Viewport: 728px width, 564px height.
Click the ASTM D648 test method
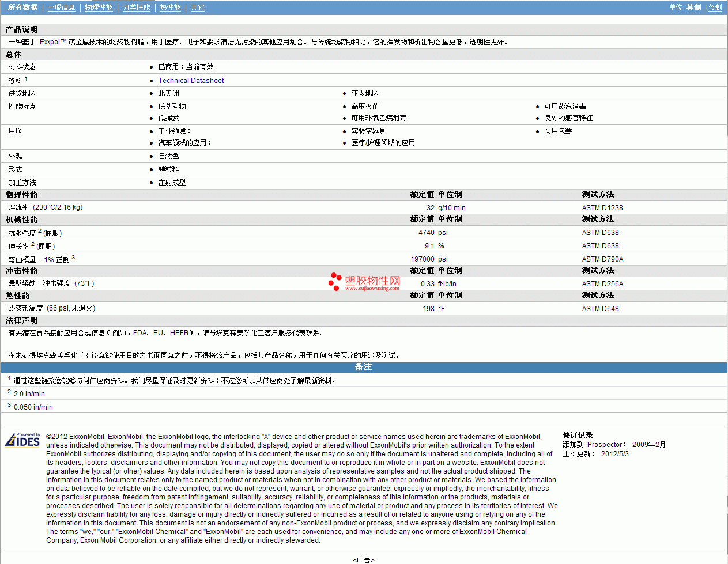[600, 309]
